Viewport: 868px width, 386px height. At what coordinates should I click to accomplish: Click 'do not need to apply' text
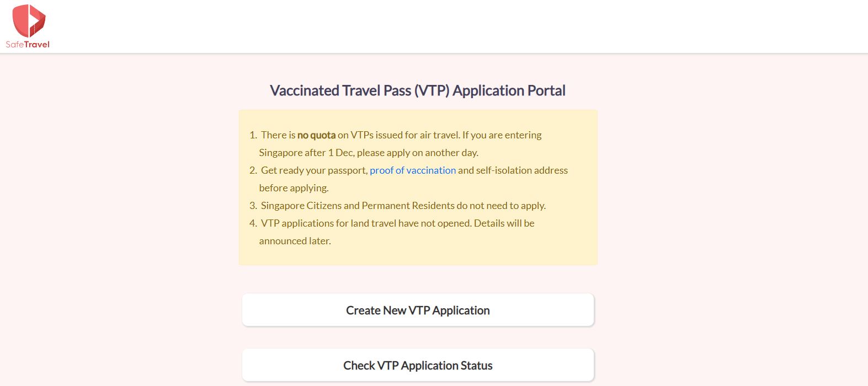click(x=501, y=206)
